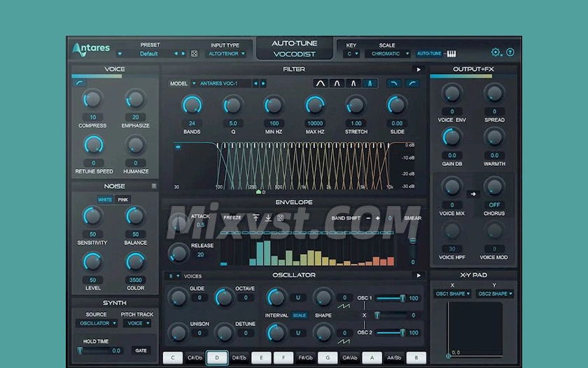The image size is (588, 368).
Task: Click the Band Shift minus icon
Action: 368,218
